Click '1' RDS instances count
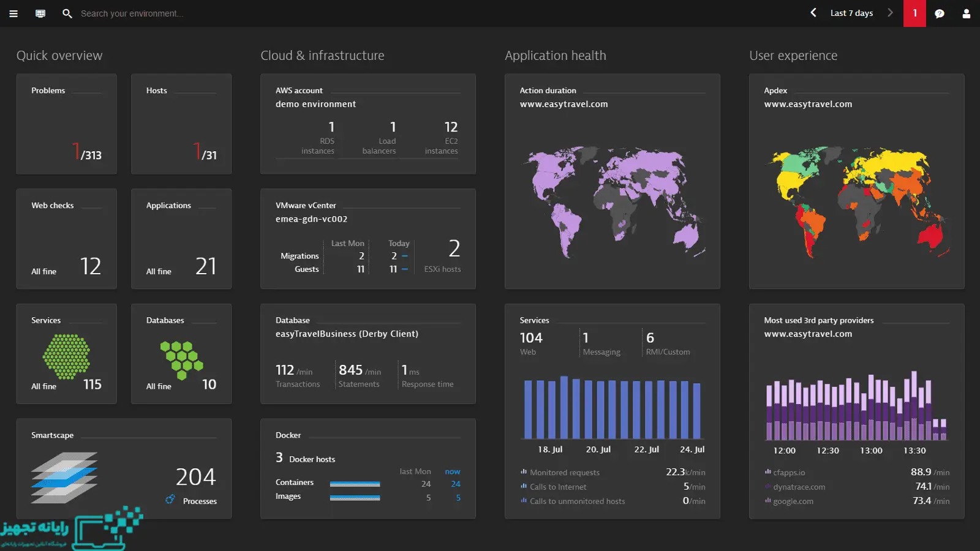Screen dimensions: 980x551 click(331, 127)
